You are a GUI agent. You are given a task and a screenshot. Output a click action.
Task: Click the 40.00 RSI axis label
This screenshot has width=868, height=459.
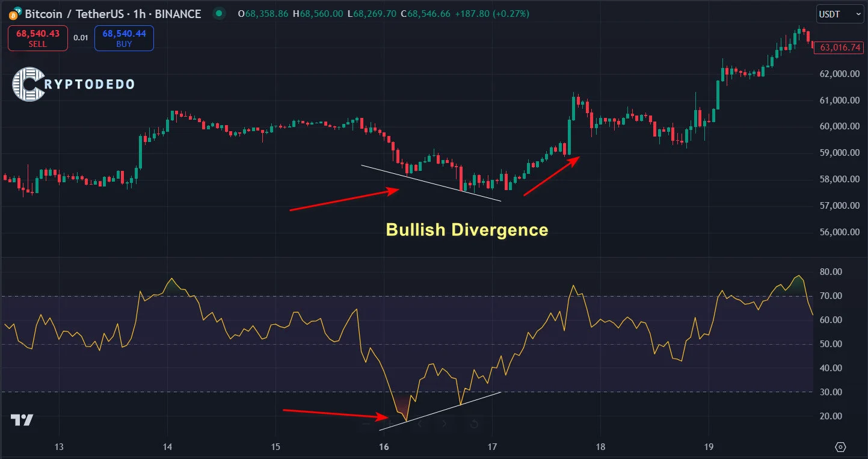831,368
